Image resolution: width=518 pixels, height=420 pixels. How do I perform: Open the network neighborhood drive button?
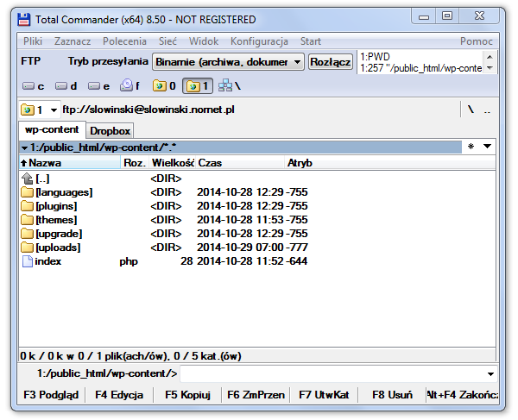(x=230, y=86)
